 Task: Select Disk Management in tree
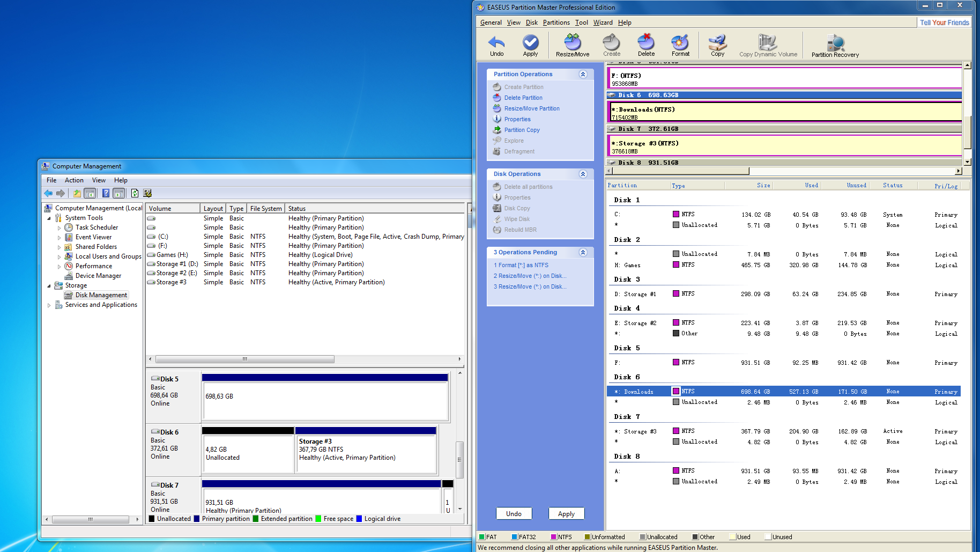coord(101,295)
